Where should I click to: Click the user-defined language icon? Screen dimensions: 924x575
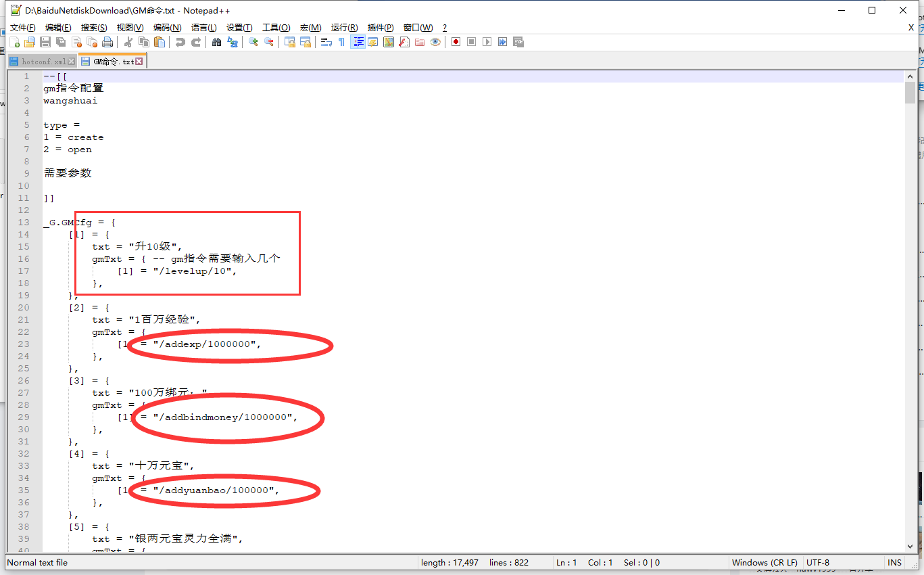click(x=372, y=42)
